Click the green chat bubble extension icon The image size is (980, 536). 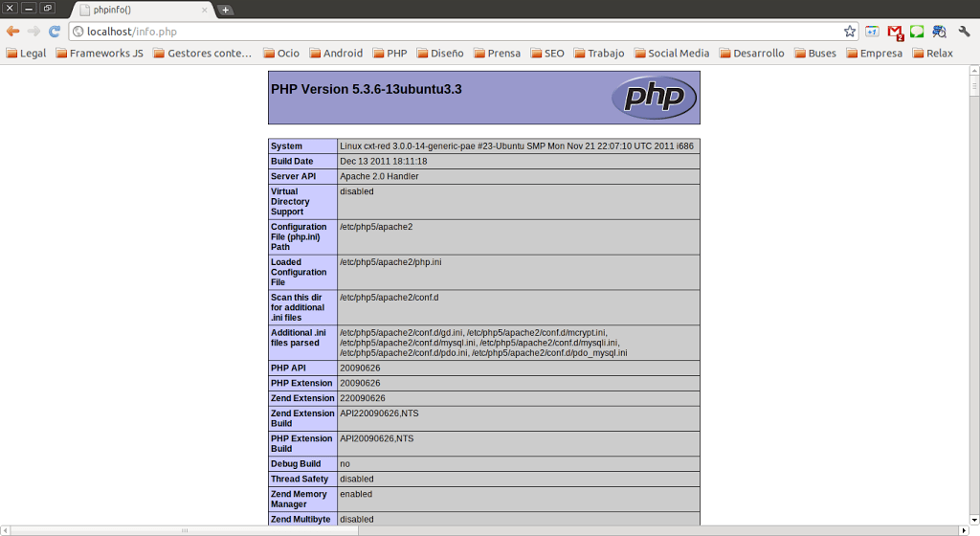[917, 32]
